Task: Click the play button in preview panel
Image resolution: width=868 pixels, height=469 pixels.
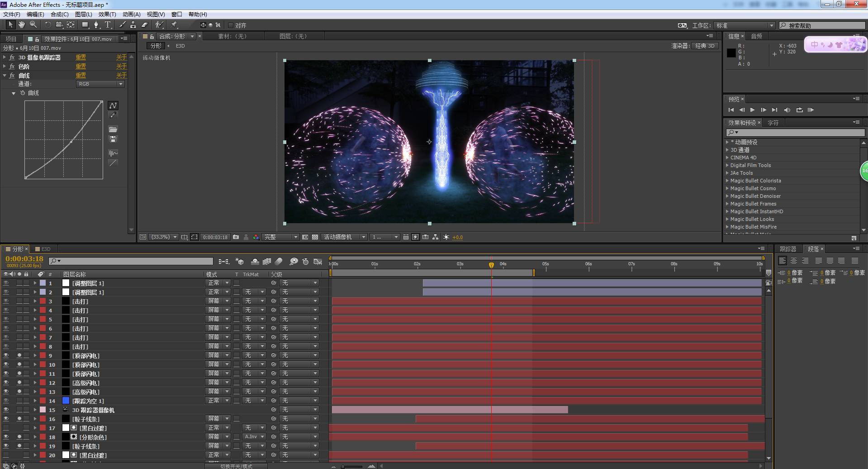Action: click(752, 110)
